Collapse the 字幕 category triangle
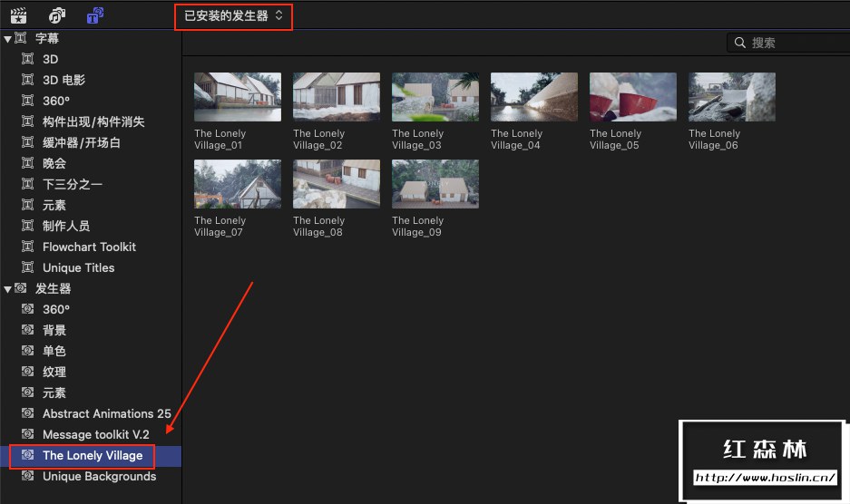The image size is (850, 504). coord(7,39)
